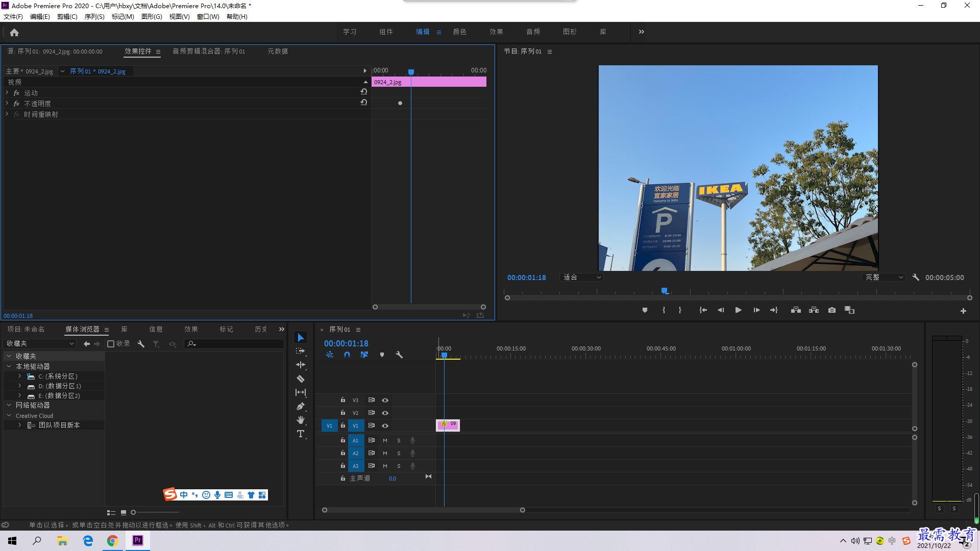Select the Pen tool
The height and width of the screenshot is (551, 980).
(x=301, y=406)
